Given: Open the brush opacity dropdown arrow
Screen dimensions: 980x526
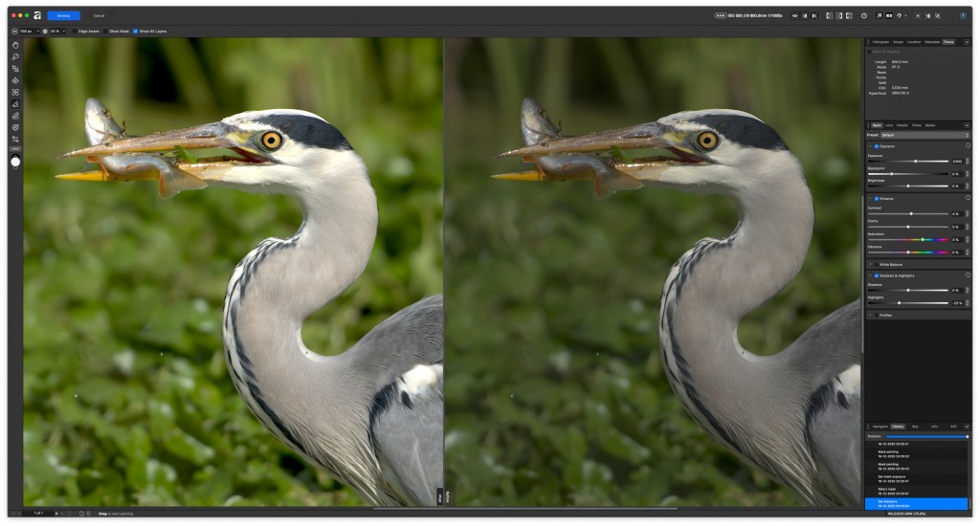Looking at the screenshot, I should coord(64,32).
